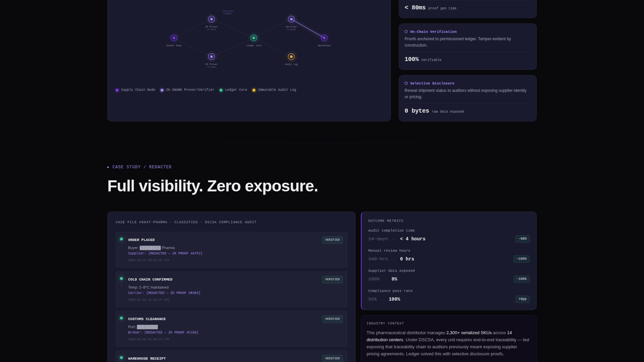Viewport: 644px width, 362px height.
Task: Click the '0 bytes' raw data exposed value
Action: click(417, 111)
